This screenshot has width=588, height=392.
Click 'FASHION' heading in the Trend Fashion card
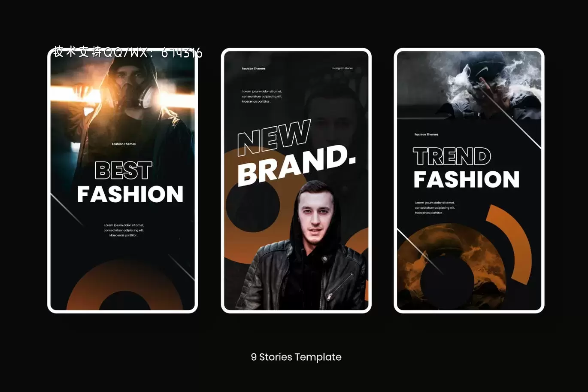click(x=467, y=179)
